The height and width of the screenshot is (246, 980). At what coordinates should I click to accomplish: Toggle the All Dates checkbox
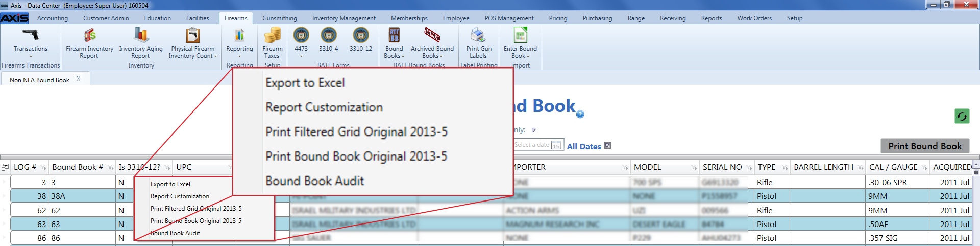point(607,145)
